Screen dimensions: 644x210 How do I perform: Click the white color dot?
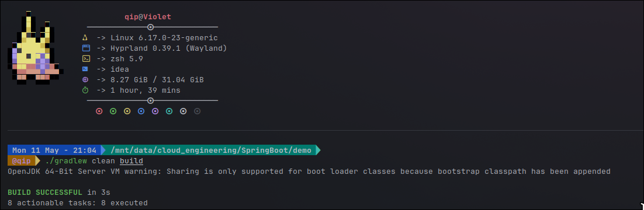(183, 111)
